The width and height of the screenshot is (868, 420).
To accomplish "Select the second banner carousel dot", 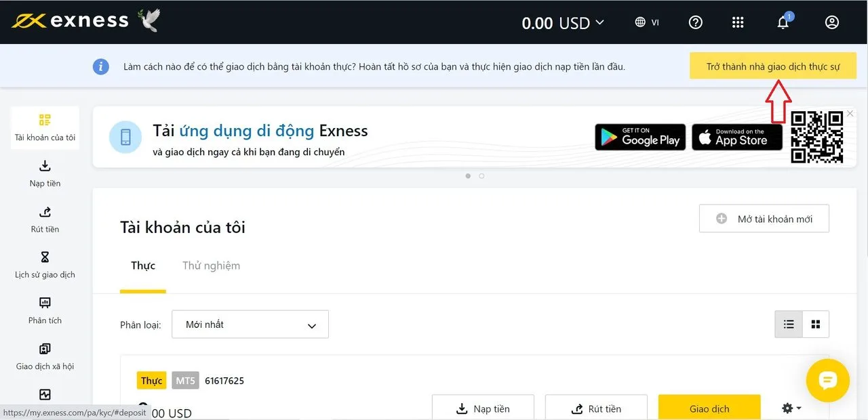I will (481, 176).
